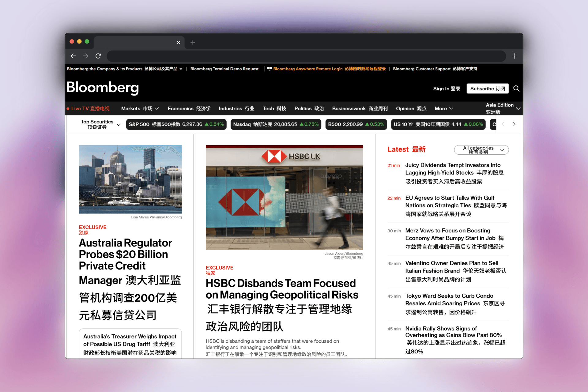Viewport: 588px width, 392px height.
Task: Click the Bloomberg logo
Action: 103,88
